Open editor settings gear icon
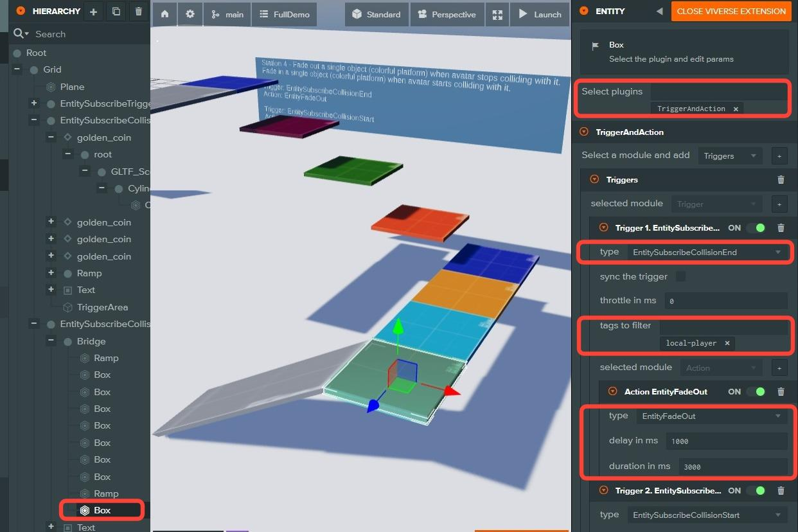The width and height of the screenshot is (798, 532). 190,14
